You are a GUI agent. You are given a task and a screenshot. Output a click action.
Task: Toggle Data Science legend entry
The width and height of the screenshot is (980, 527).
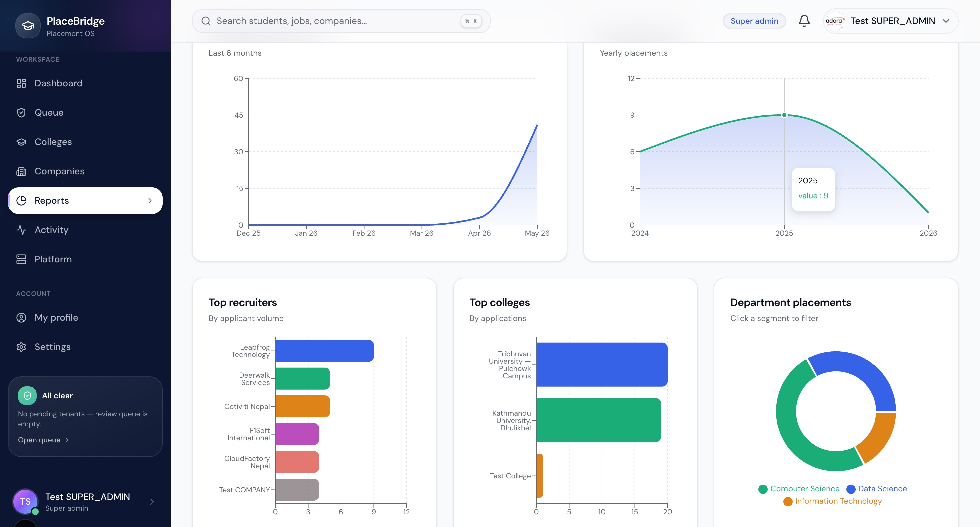[877, 489]
